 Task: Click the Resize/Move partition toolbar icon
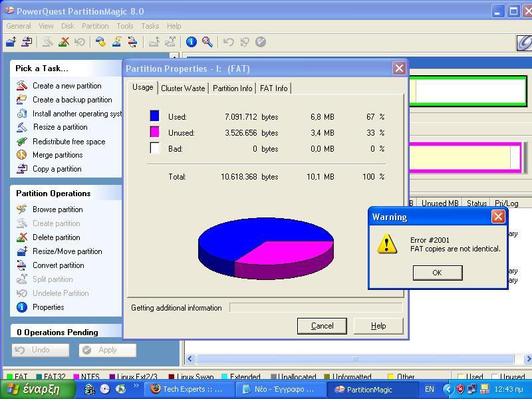coord(11,42)
